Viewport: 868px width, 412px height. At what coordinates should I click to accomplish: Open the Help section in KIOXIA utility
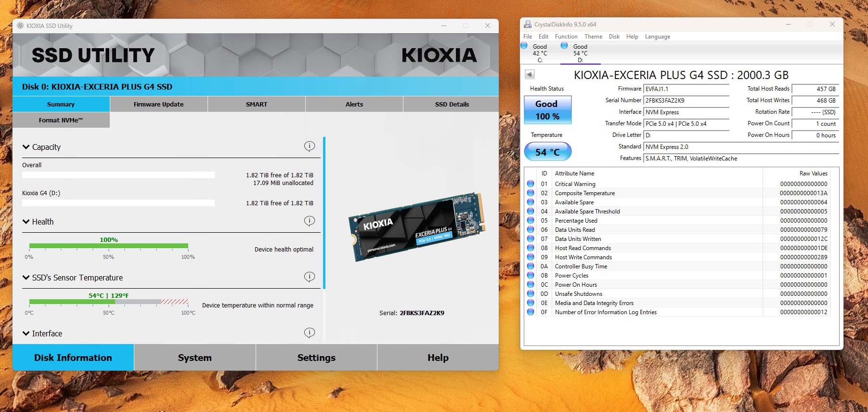(x=438, y=358)
